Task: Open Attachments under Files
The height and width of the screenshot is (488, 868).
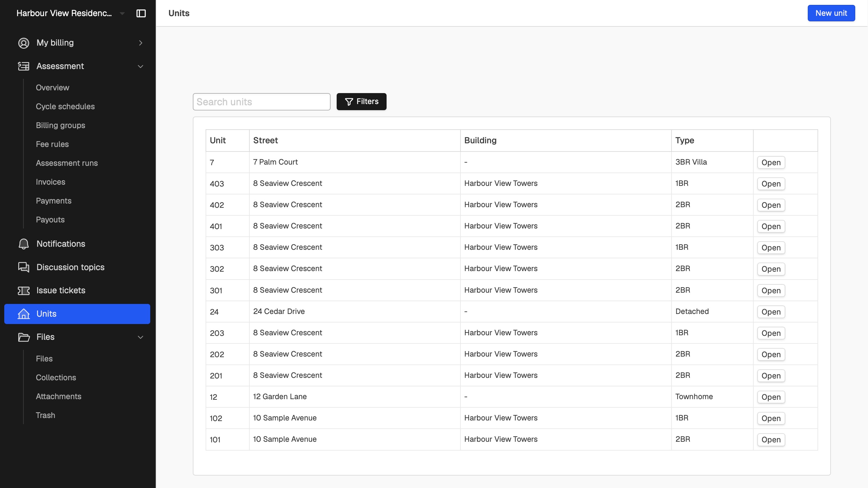Action: coord(59,396)
